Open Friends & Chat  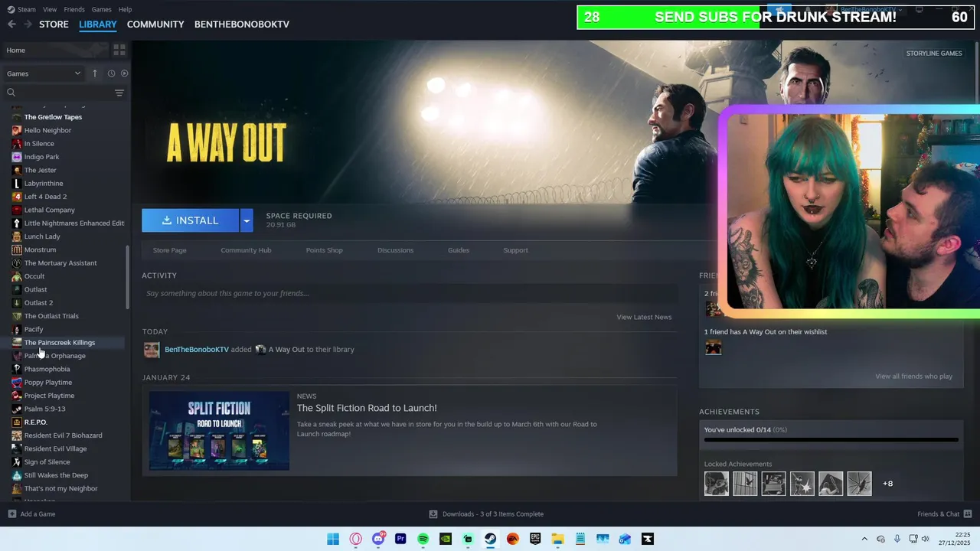click(945, 514)
